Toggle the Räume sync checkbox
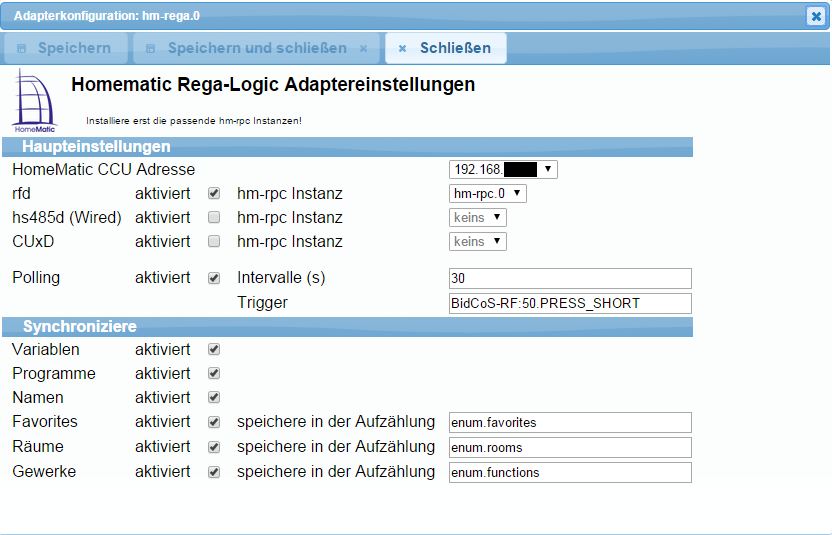 [x=214, y=447]
